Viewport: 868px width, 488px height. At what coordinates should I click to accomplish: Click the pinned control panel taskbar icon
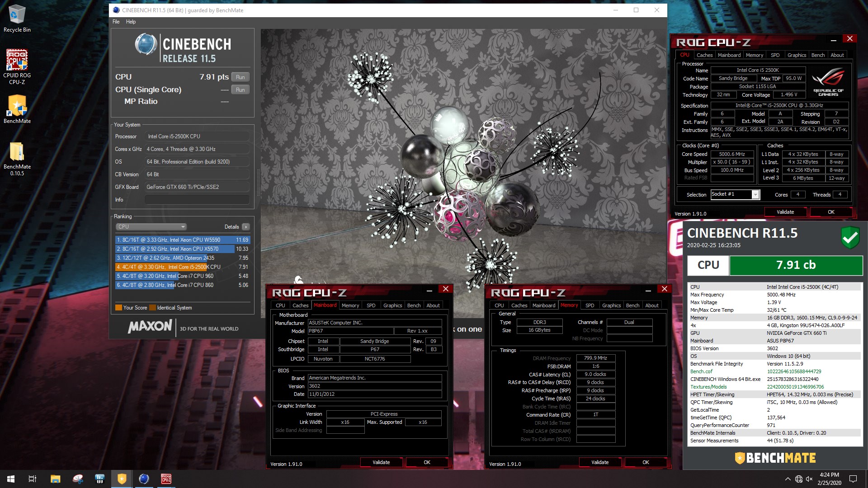pos(100,479)
